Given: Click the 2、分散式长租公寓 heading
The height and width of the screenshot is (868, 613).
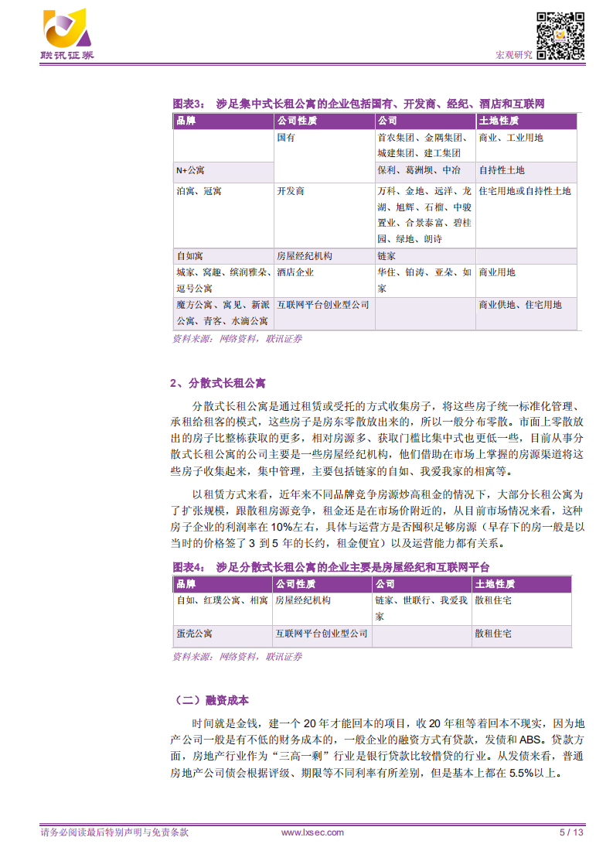Looking at the screenshot, I should 217,383.
